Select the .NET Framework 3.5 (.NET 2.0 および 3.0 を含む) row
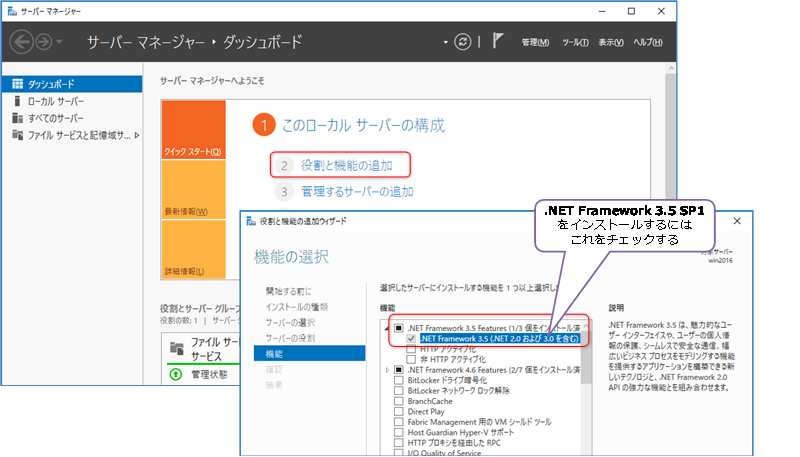Viewport: 800px width, 457px height. (x=499, y=338)
